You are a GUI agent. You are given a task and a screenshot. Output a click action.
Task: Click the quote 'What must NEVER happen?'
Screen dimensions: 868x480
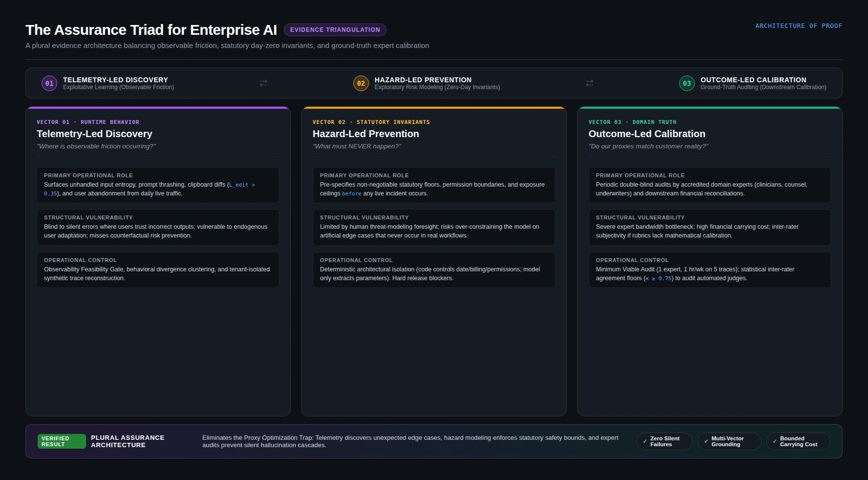point(357,146)
